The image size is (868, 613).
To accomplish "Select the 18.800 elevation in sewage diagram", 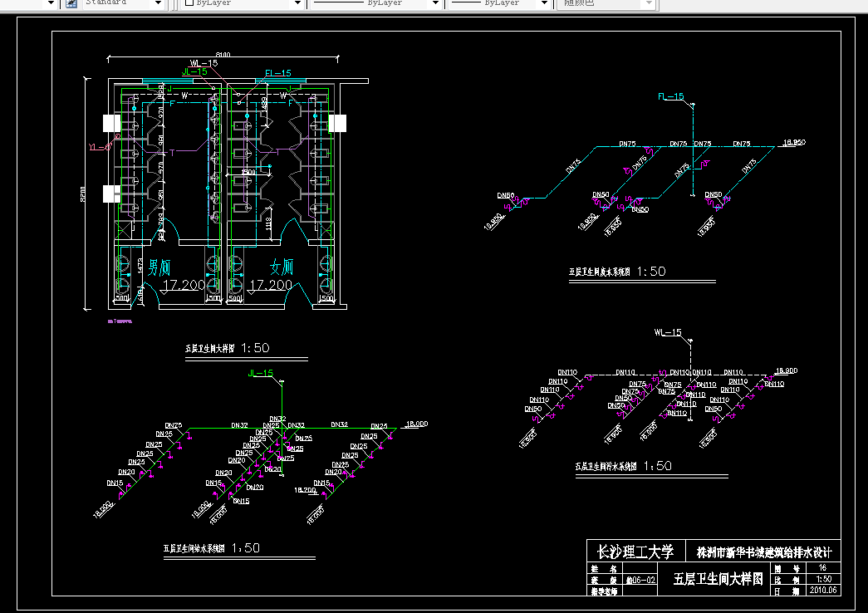I will coord(786,370).
